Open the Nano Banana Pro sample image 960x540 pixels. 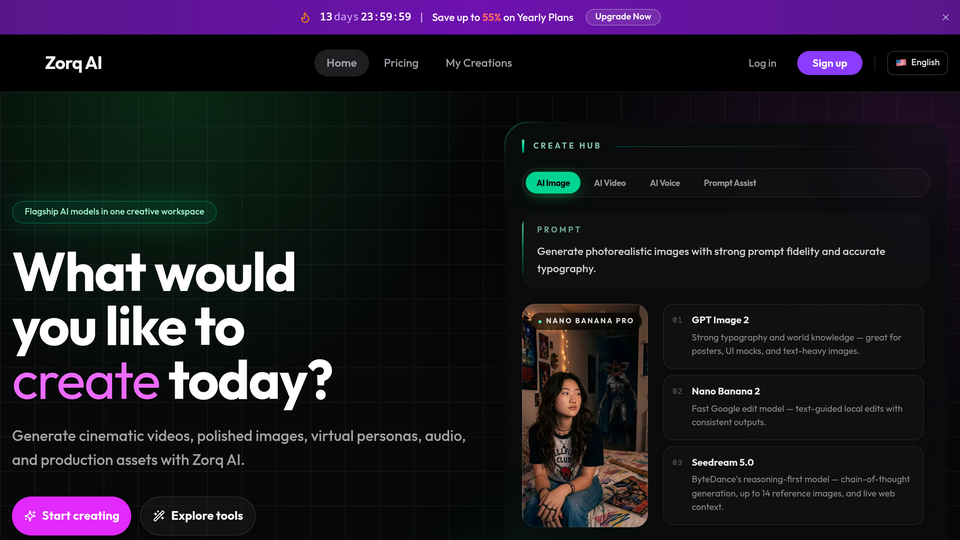point(585,416)
